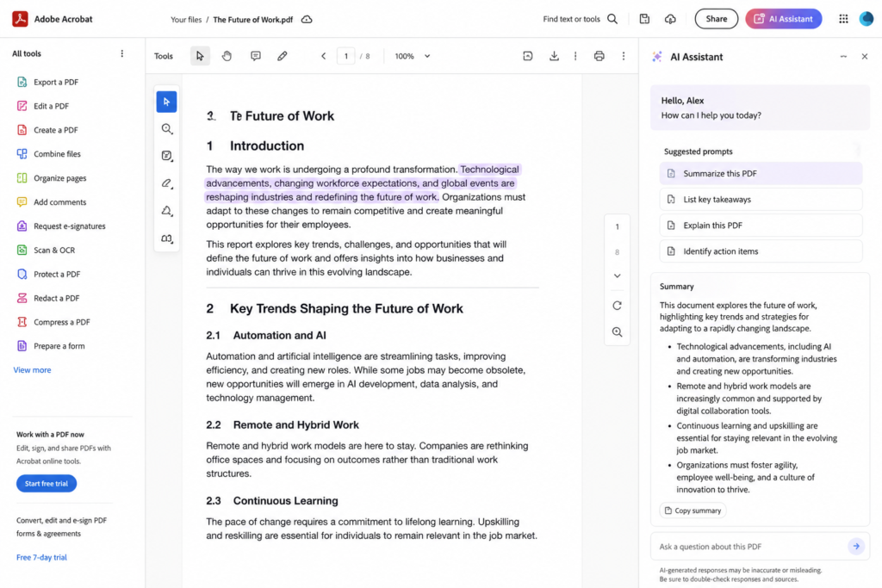Select the arrow selection tool in toolbar
Viewport: 882px width, 588px height.
200,56
